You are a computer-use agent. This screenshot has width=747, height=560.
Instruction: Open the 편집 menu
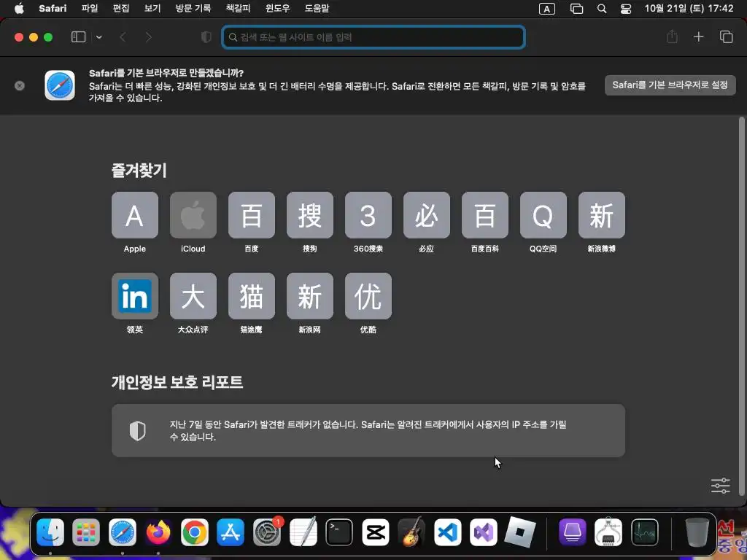121,8
